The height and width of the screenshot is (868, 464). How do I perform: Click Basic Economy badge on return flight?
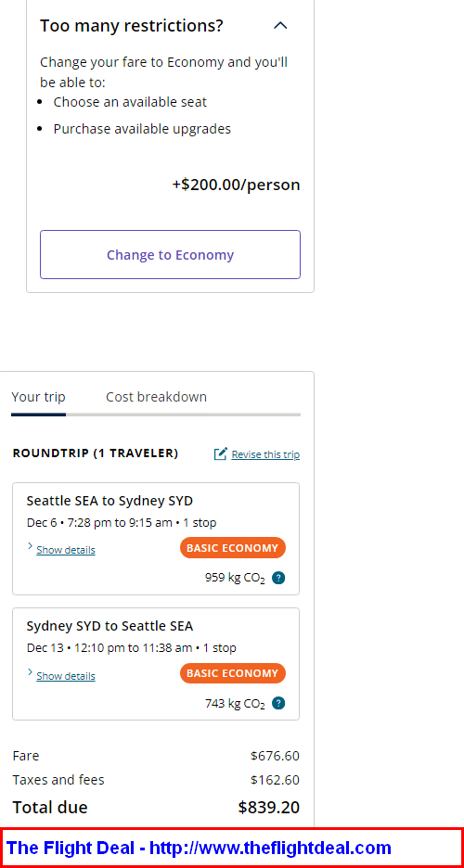233,673
